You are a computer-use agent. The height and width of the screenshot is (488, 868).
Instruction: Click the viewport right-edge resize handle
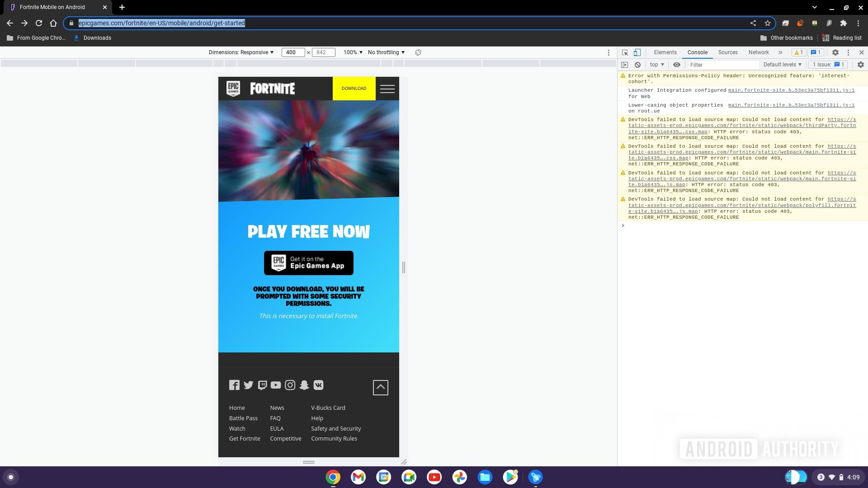[x=404, y=267]
